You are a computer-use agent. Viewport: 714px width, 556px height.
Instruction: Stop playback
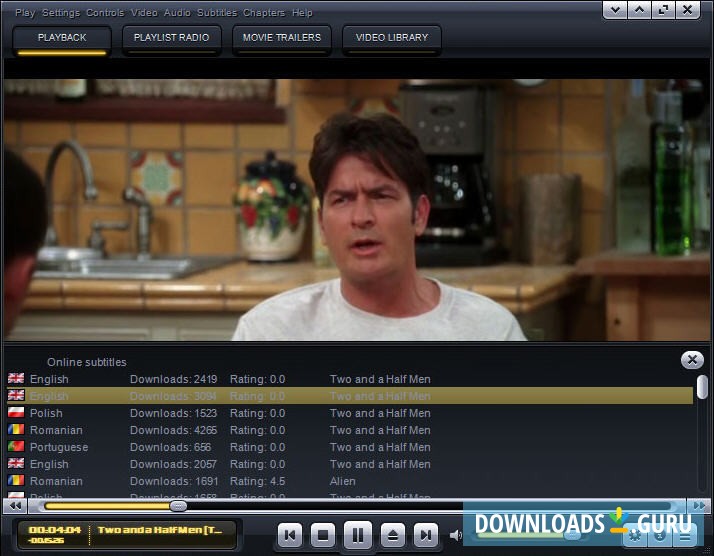[323, 535]
